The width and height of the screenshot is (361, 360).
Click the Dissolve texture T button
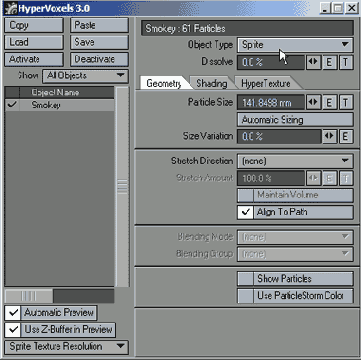pyautogui.click(x=346, y=62)
